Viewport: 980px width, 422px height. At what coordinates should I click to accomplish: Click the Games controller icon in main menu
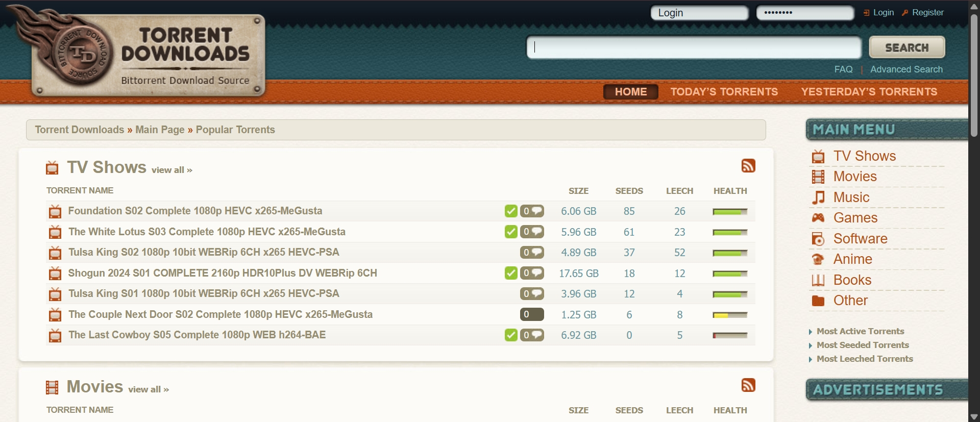click(x=818, y=218)
